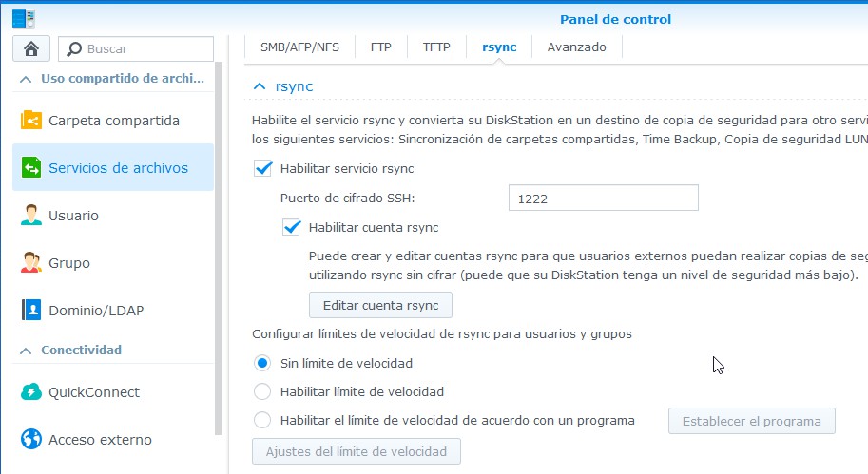Open the Usuario user icon
Image resolution: width=868 pixels, height=474 pixels.
pyautogui.click(x=31, y=216)
